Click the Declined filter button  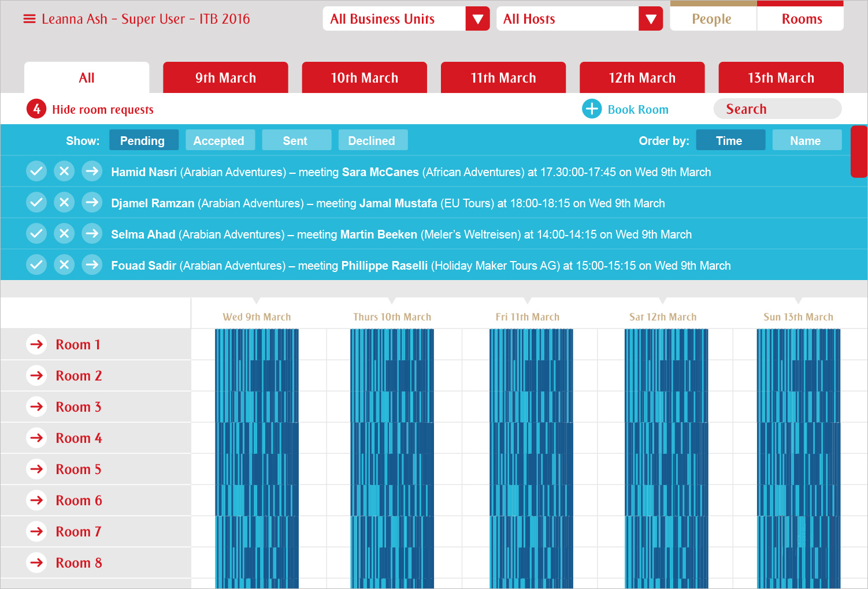pyautogui.click(x=372, y=140)
